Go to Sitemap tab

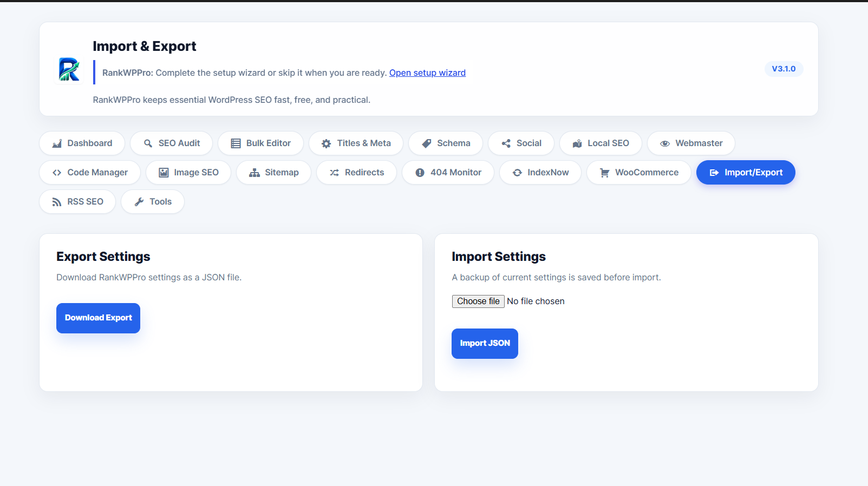click(274, 173)
